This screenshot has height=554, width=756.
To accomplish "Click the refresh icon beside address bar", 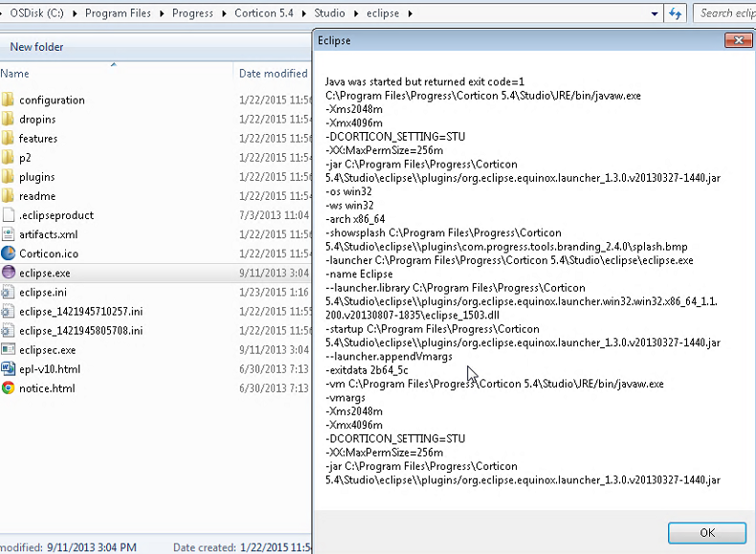I will pyautogui.click(x=676, y=13).
